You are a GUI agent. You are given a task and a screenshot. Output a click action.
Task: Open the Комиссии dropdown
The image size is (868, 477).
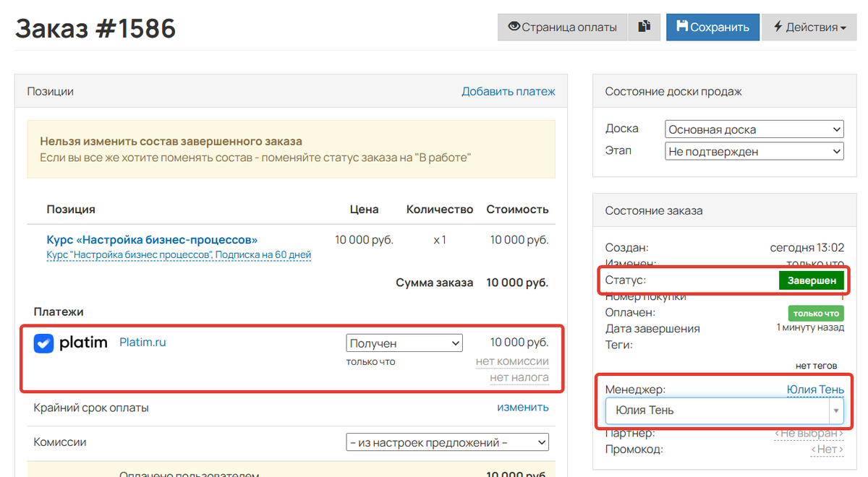(x=447, y=442)
